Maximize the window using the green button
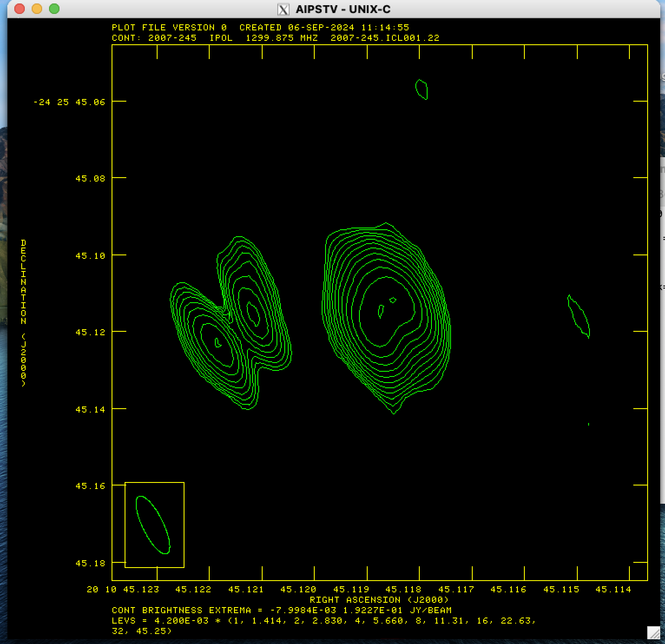The image size is (665, 644). click(x=54, y=9)
